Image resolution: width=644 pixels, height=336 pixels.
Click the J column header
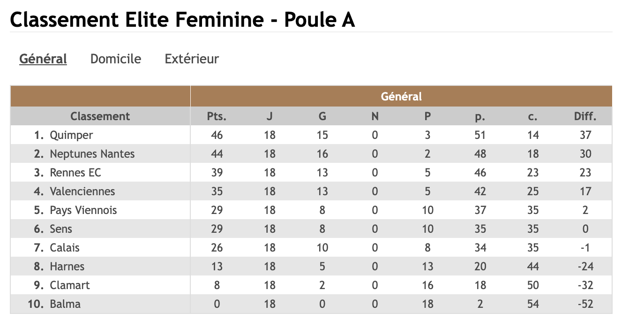pos(270,116)
